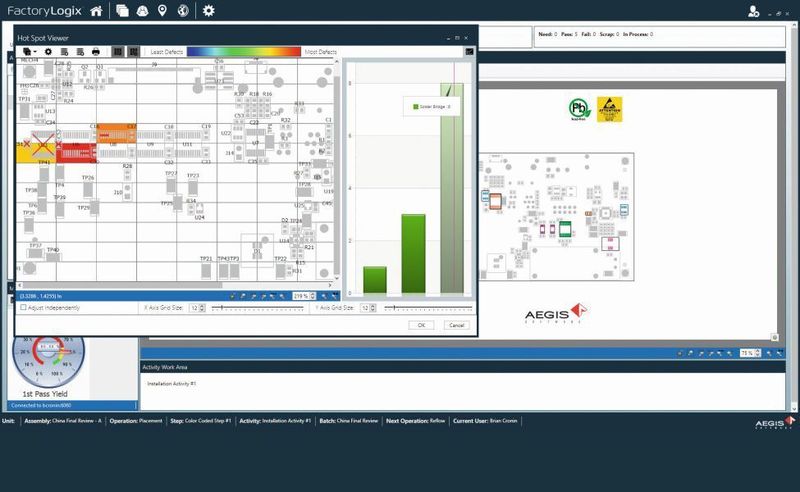Click first zoom tool icon in Hot Spot status bar

[x=233, y=296]
